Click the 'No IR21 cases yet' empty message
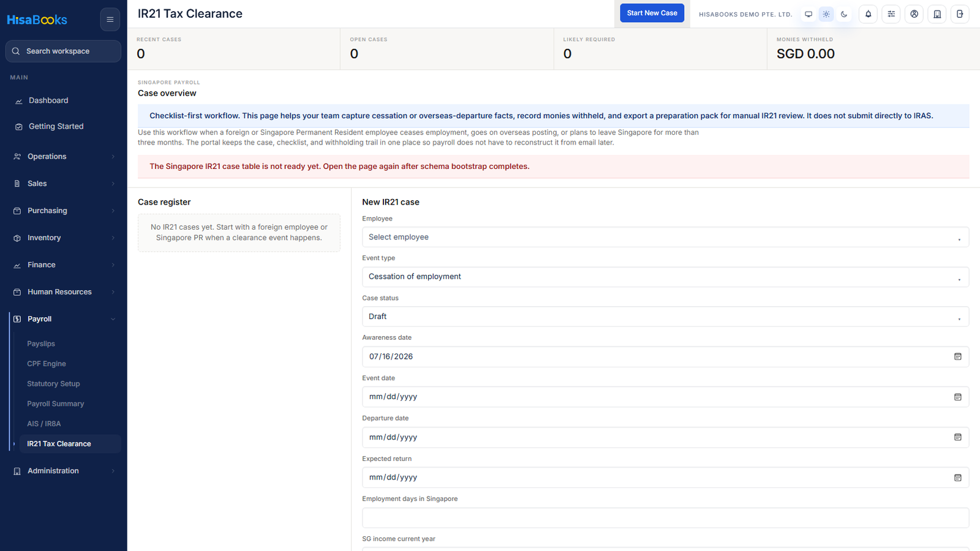 pyautogui.click(x=239, y=233)
